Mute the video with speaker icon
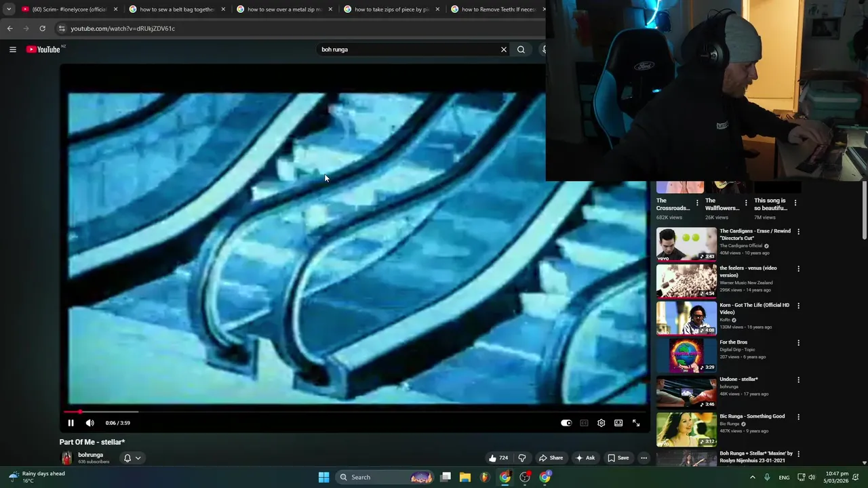This screenshot has width=868, height=488. (90, 423)
